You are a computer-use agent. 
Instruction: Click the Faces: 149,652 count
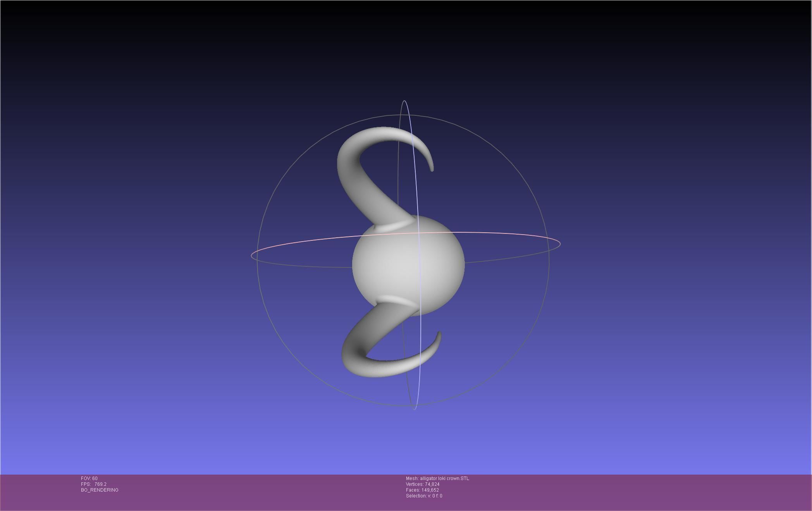(422, 490)
